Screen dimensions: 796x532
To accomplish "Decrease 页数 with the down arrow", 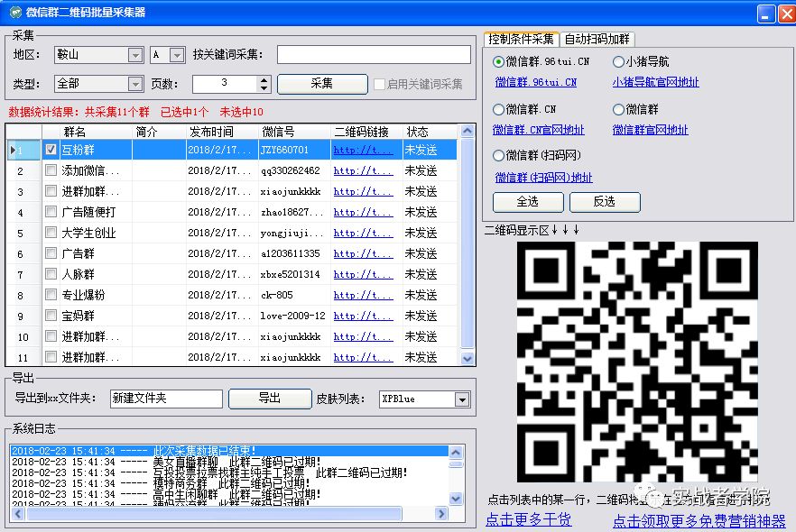I will click(264, 88).
